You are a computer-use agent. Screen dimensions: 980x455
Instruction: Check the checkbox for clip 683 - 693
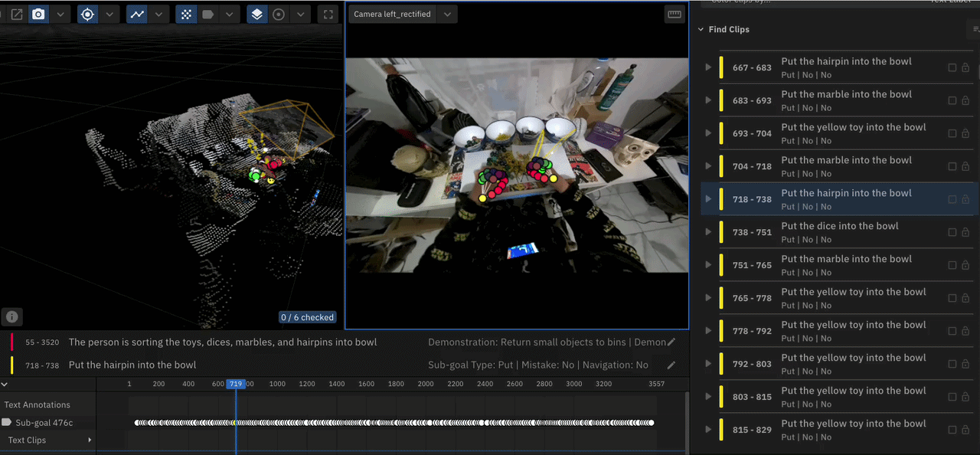[x=952, y=100]
